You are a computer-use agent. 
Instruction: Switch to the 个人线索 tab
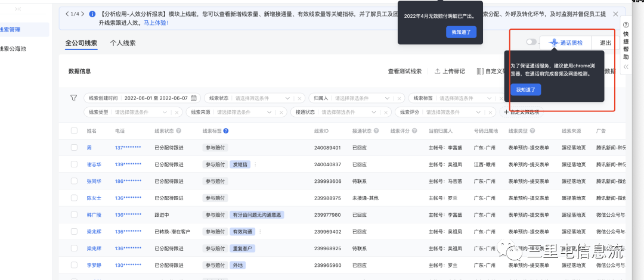(x=123, y=43)
